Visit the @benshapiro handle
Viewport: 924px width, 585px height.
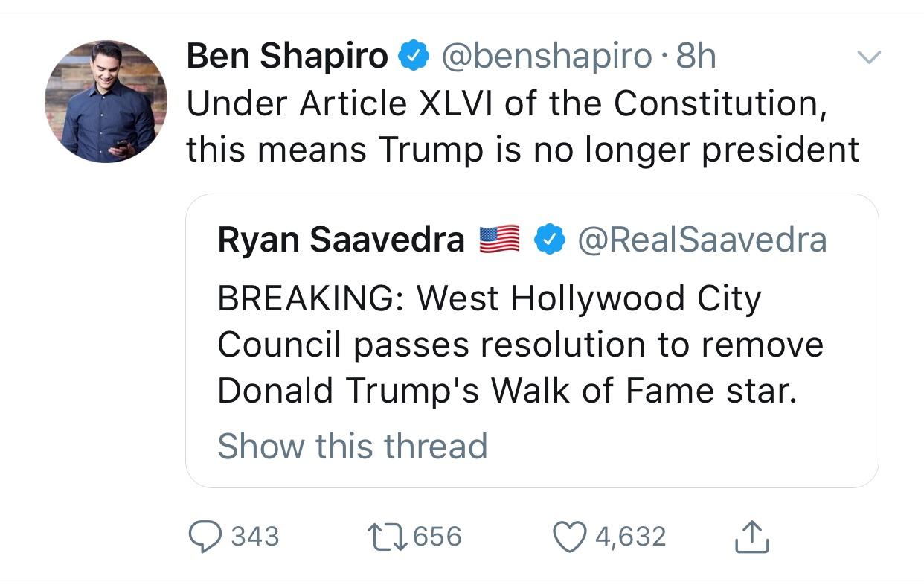click(x=546, y=57)
